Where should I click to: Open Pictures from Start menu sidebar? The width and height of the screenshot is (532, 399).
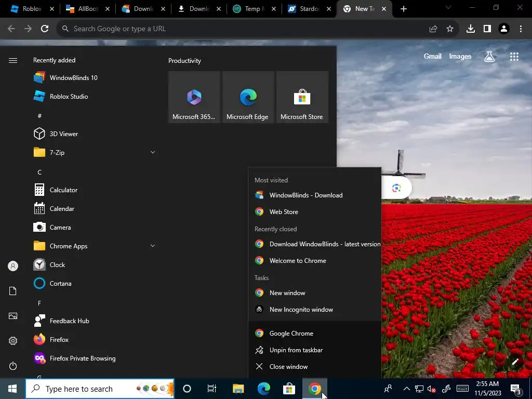click(13, 316)
